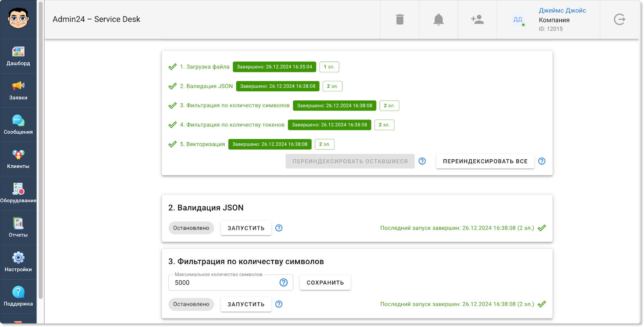Open the Дашборд section
The width and height of the screenshot is (644, 327).
tap(18, 56)
